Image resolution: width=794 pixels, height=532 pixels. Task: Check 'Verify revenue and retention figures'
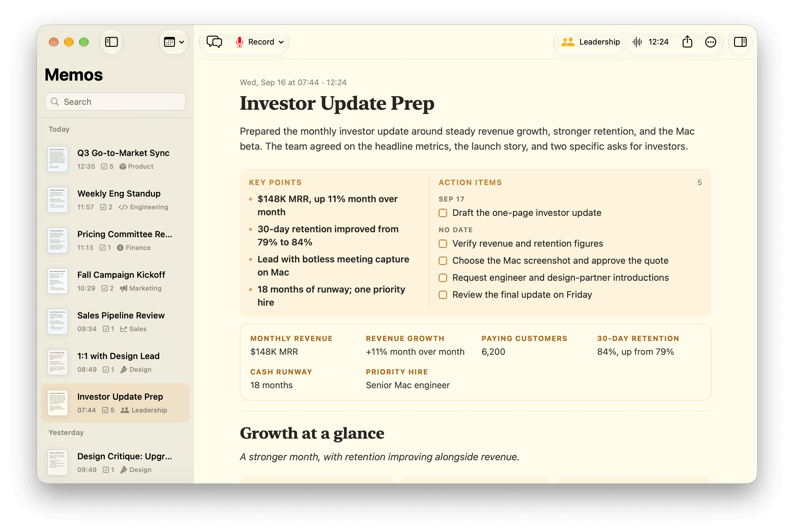443,244
